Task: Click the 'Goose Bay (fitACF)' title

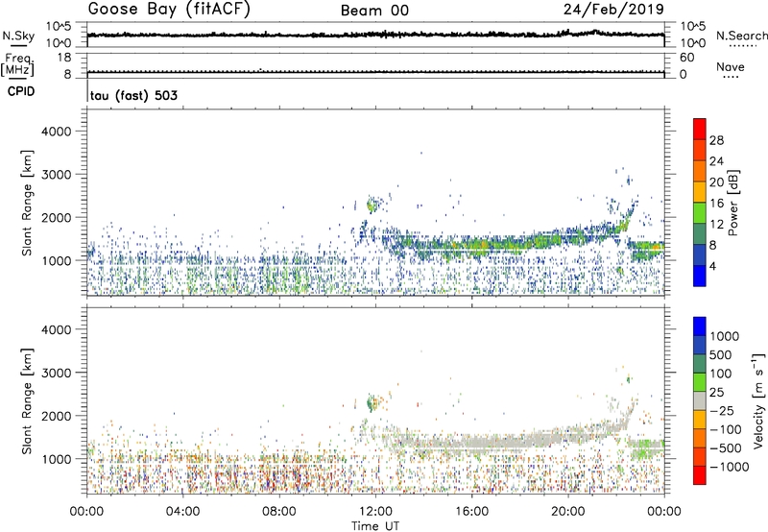Action: (x=169, y=10)
